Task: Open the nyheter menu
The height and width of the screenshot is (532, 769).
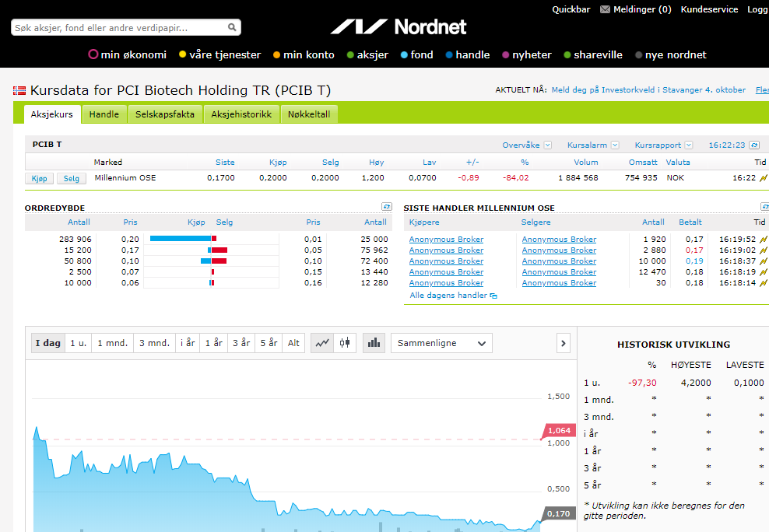Action: [x=527, y=55]
